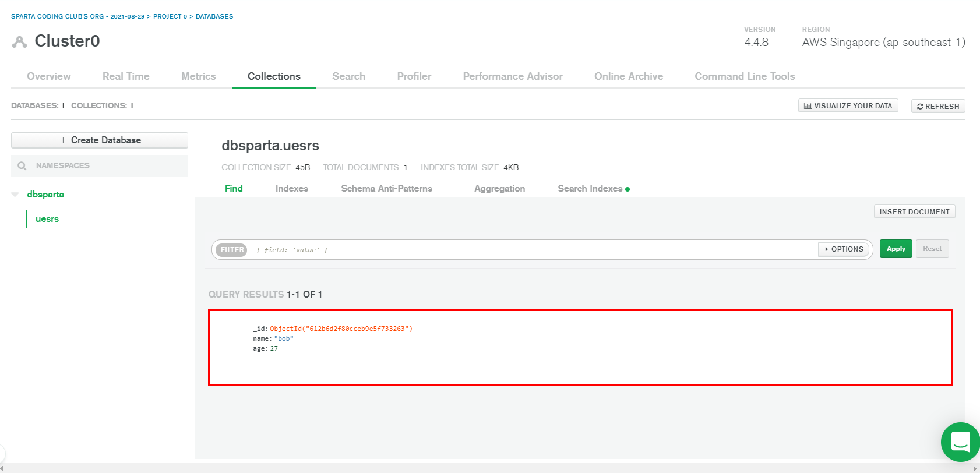The height and width of the screenshot is (473, 980).
Task: Click the age 27 field value
Action: point(274,348)
